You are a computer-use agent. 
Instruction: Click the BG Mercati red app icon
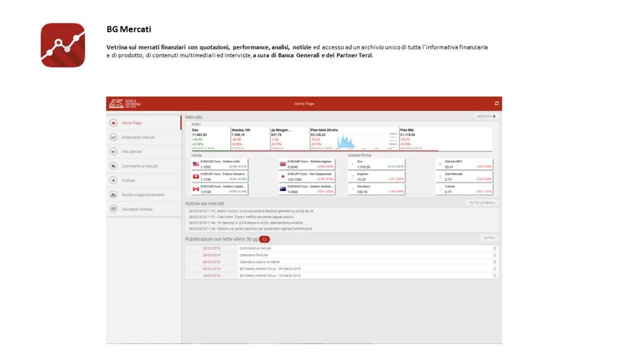(63, 45)
